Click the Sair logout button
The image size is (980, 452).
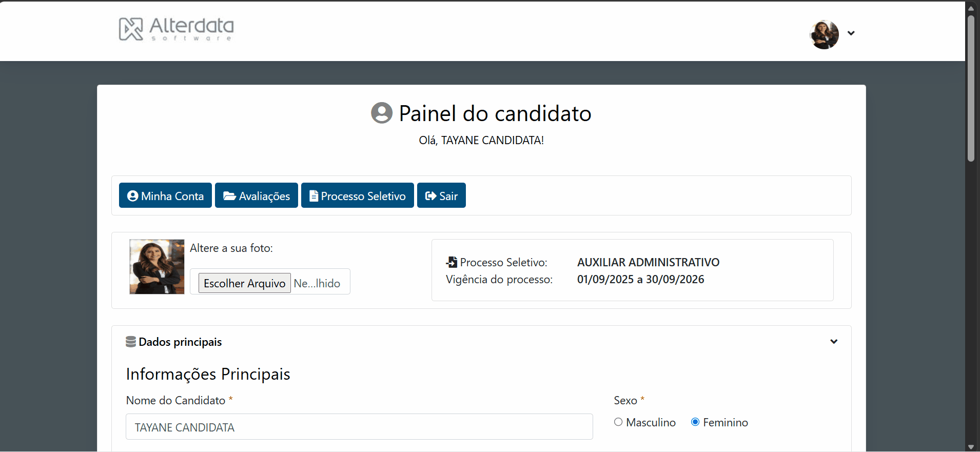[x=441, y=195]
